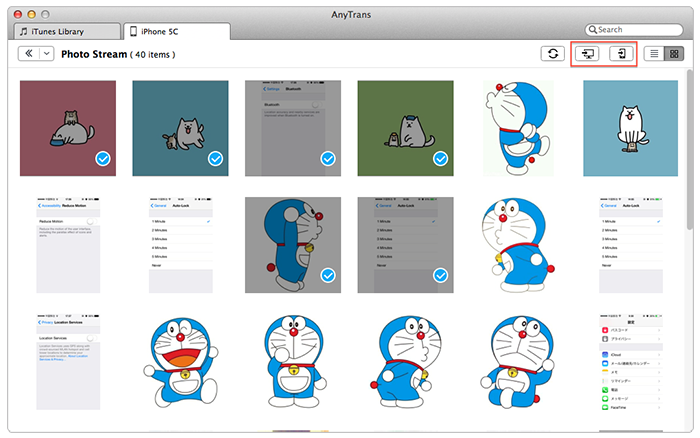The width and height of the screenshot is (700, 438).
Task: Switch to the iTunes Library tab
Action: pyautogui.click(x=67, y=32)
